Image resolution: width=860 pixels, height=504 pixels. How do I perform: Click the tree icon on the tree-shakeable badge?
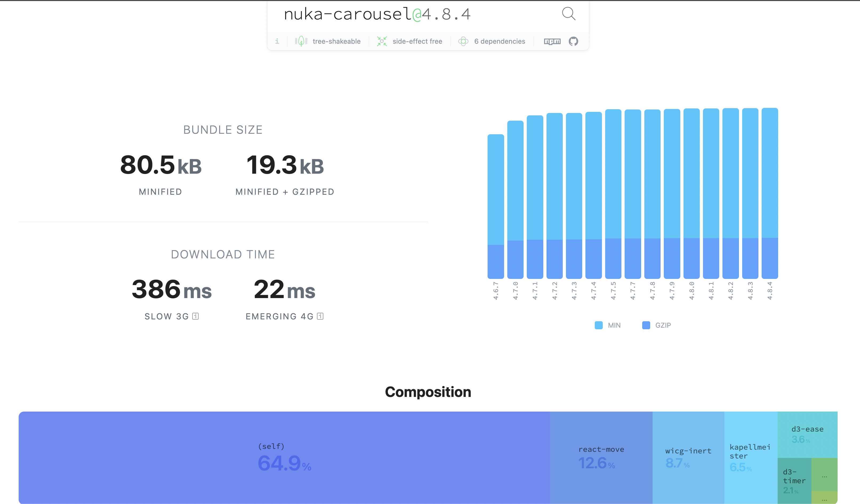(x=301, y=41)
